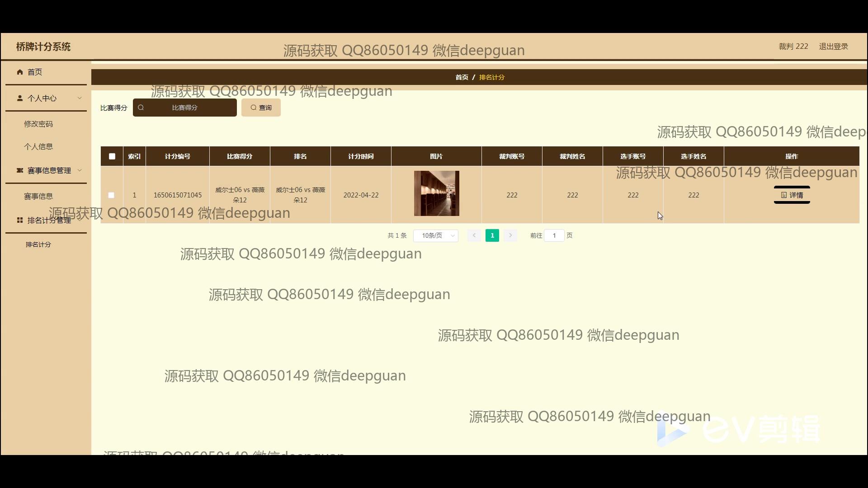Click the grid icon beside 排名计分管理
The image size is (868, 488).
20,220
